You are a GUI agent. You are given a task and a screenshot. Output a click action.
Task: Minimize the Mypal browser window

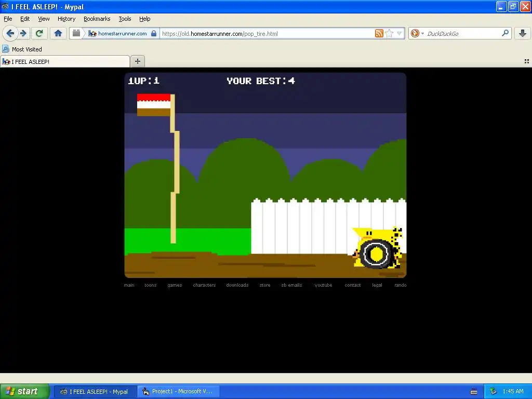pyautogui.click(x=501, y=6)
